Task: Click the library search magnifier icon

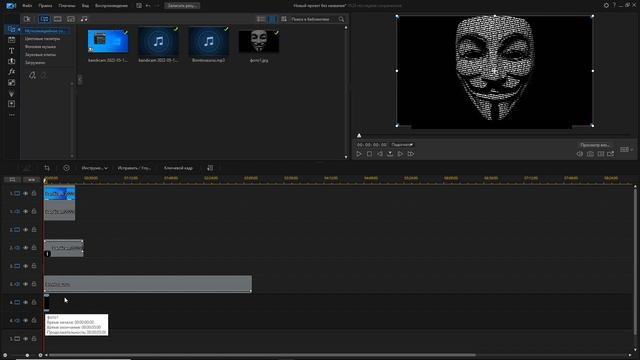Action: coord(341,19)
